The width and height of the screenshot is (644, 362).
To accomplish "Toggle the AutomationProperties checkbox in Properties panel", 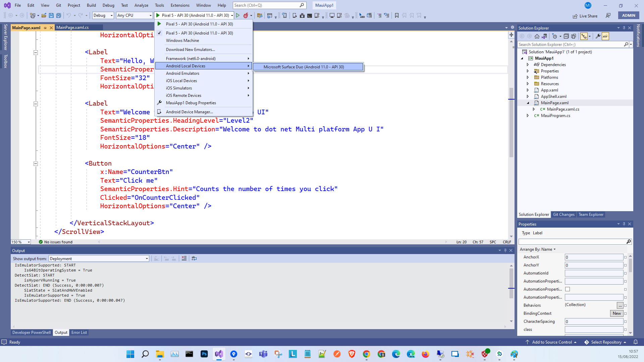I will pyautogui.click(x=568, y=289).
